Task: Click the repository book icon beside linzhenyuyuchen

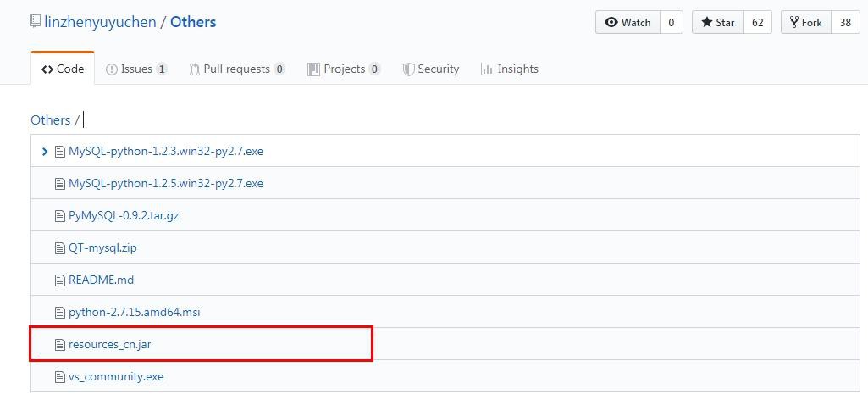Action: [x=36, y=22]
